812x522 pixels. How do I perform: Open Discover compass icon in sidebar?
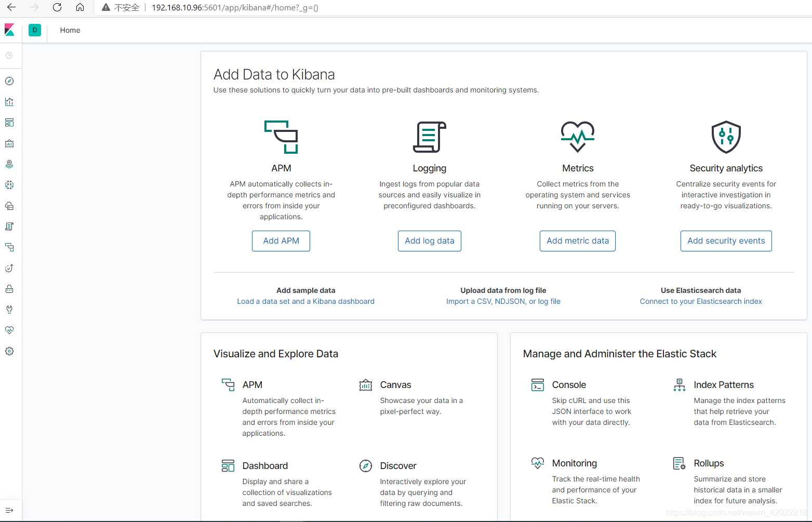point(9,81)
